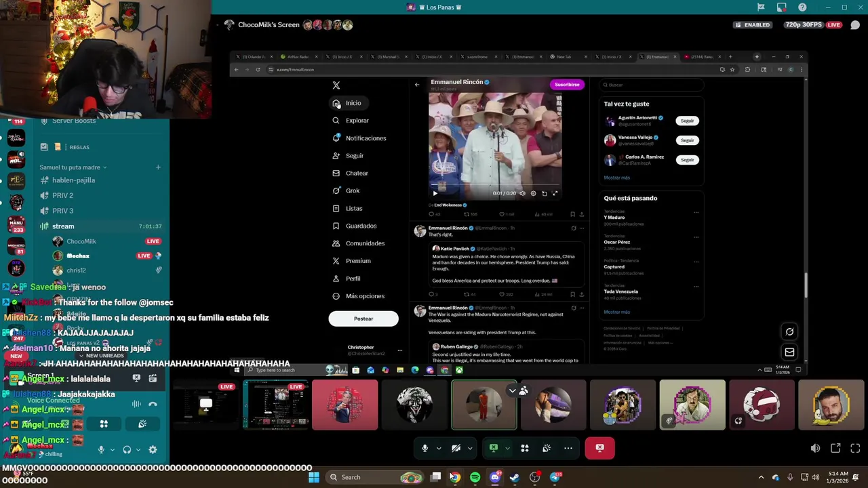Open the Windows Start menu
The width and height of the screenshot is (868, 488).
click(313, 477)
